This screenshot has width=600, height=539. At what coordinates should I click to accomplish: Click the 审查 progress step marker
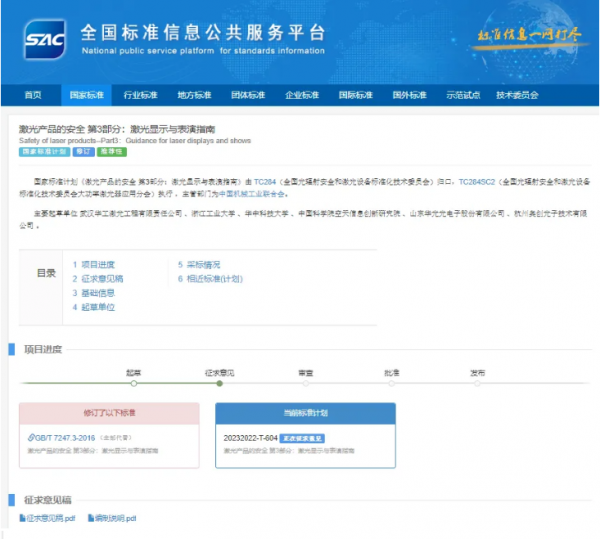(x=305, y=382)
